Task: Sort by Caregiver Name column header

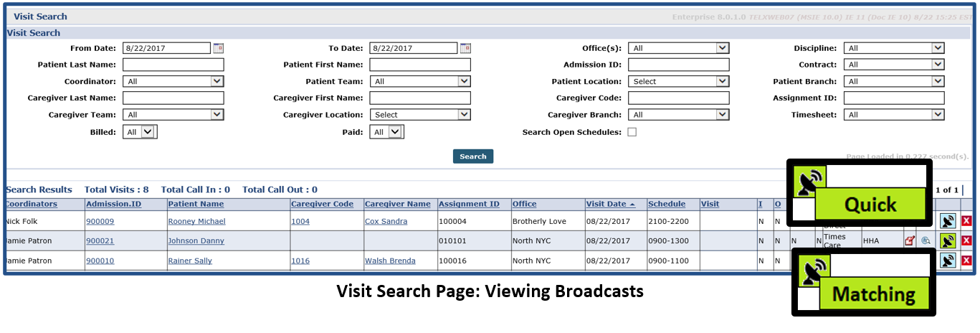Action: pyautogui.click(x=397, y=204)
